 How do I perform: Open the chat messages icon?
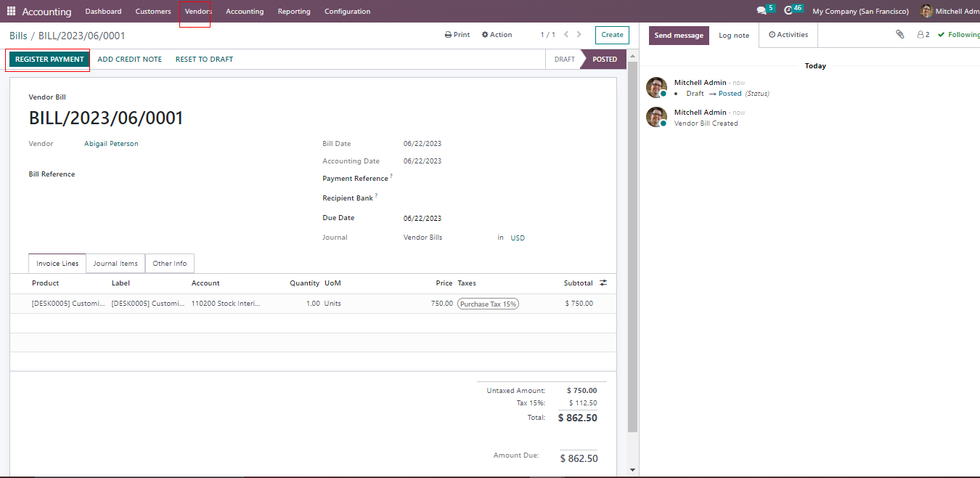coord(761,11)
